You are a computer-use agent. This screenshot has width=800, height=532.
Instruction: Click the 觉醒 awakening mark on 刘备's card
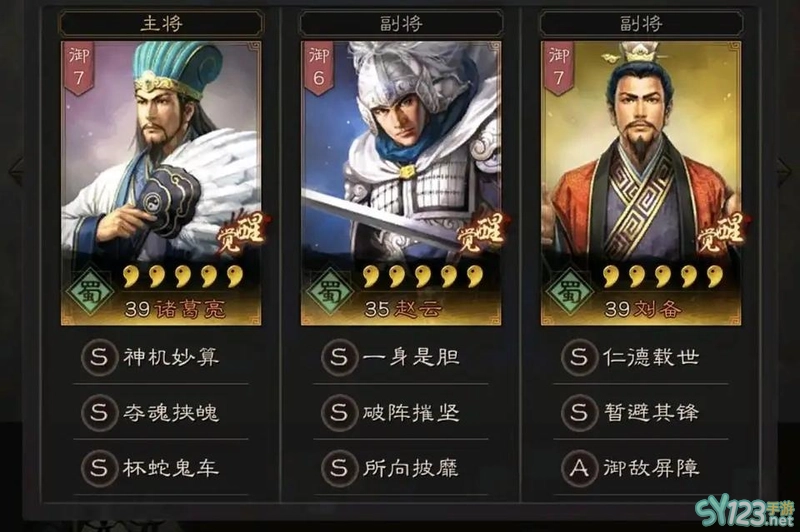(x=722, y=233)
